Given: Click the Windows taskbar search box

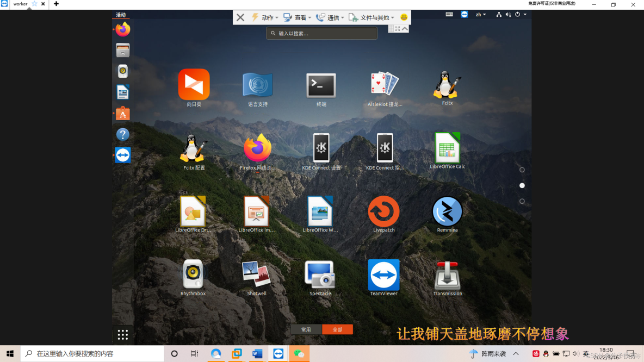Looking at the screenshot, I should click(x=92, y=353).
